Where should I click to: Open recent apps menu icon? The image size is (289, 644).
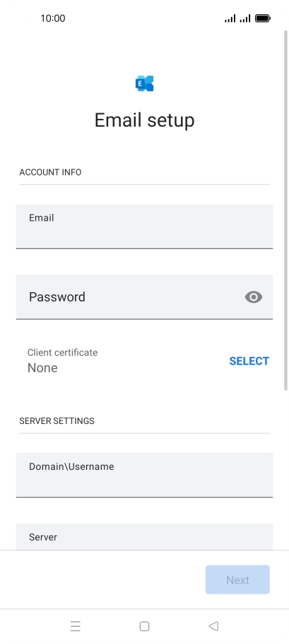point(76,626)
